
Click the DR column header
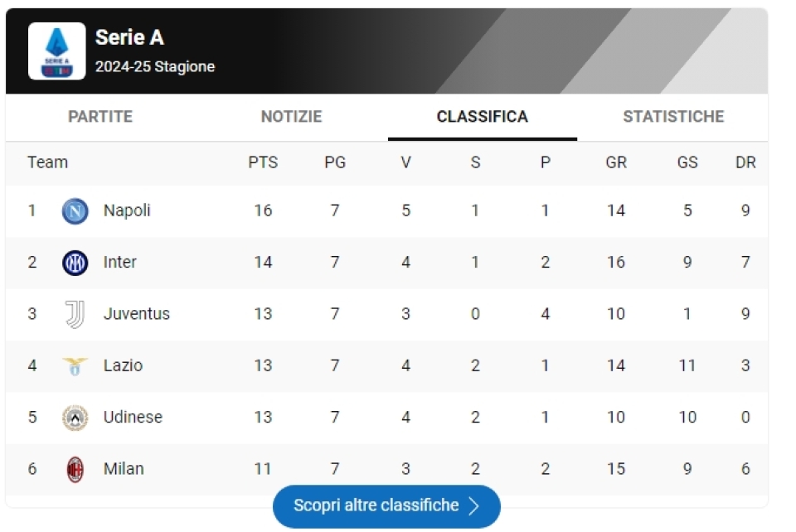coord(745,162)
